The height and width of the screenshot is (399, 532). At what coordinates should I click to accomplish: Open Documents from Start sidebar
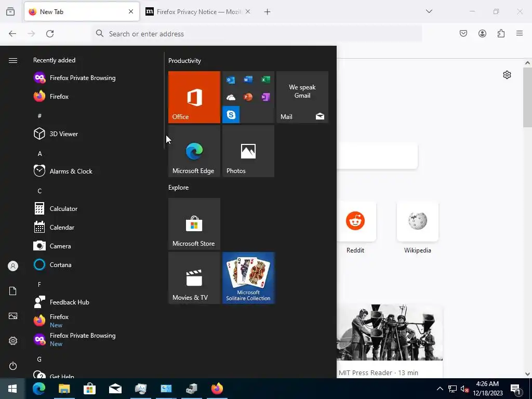pyautogui.click(x=13, y=291)
